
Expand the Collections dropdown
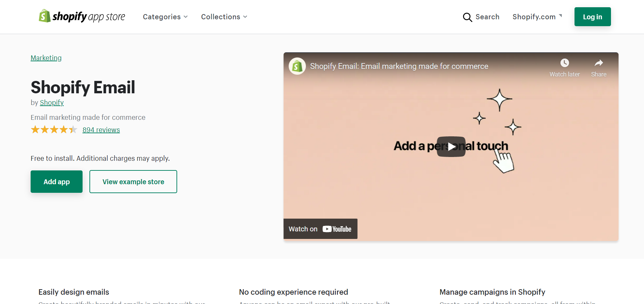coord(224,17)
